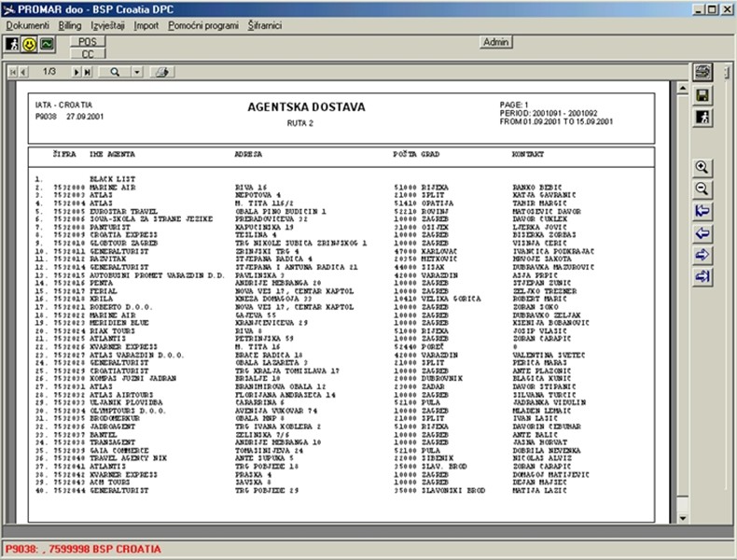Image resolution: width=737 pixels, height=560 pixels.
Task: Click 'IATA - CROATIA' header text
Action: tap(63, 105)
